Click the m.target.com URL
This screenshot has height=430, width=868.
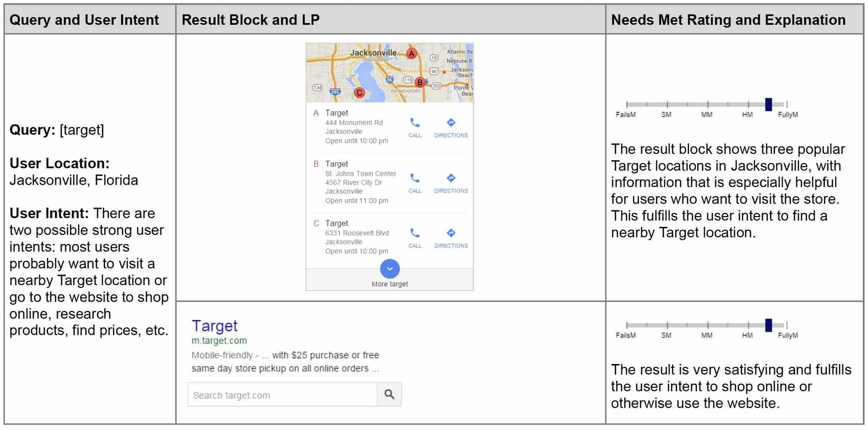pos(220,340)
